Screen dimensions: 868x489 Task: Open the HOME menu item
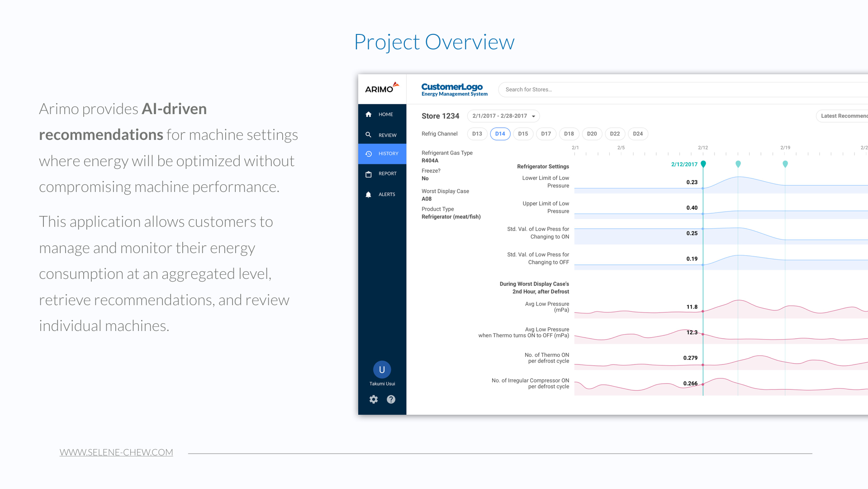point(382,115)
